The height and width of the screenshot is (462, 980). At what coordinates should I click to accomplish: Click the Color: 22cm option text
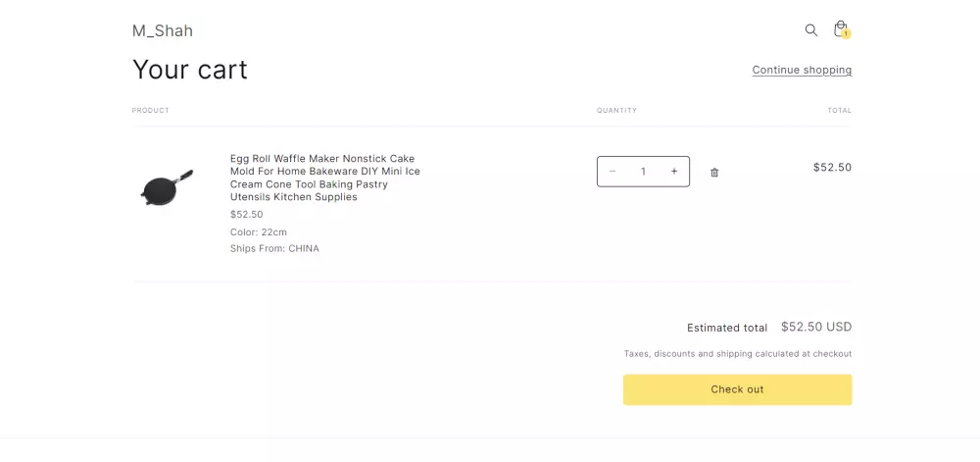[x=259, y=231]
